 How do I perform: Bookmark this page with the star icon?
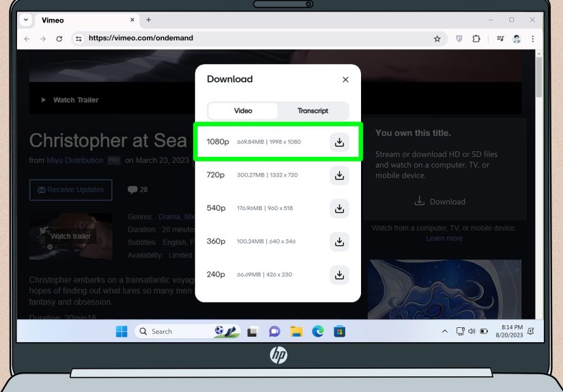pos(437,39)
